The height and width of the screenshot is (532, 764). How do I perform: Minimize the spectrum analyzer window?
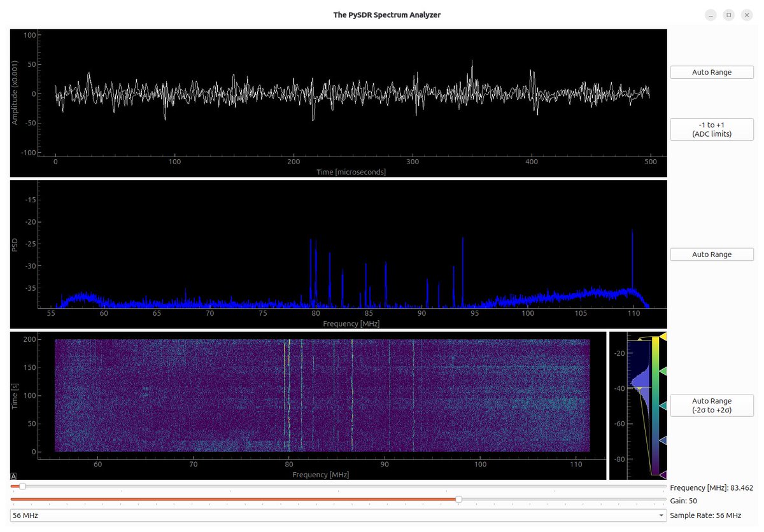click(x=711, y=15)
